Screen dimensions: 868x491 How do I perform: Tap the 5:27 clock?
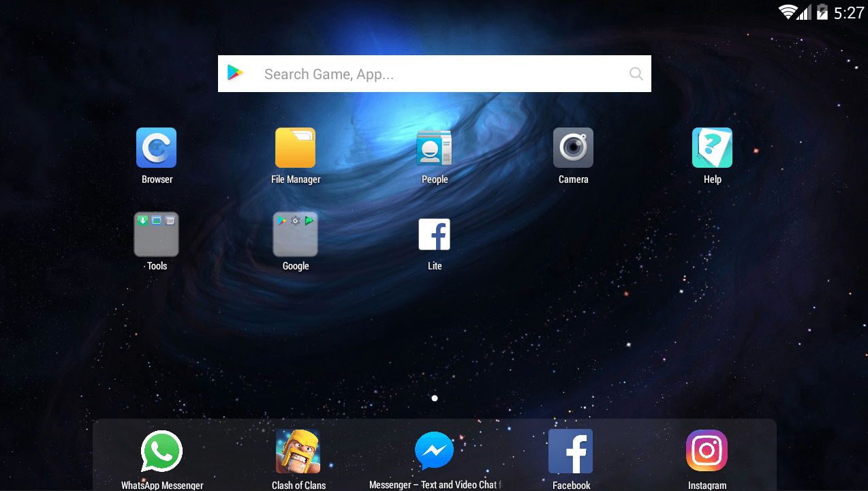[848, 12]
